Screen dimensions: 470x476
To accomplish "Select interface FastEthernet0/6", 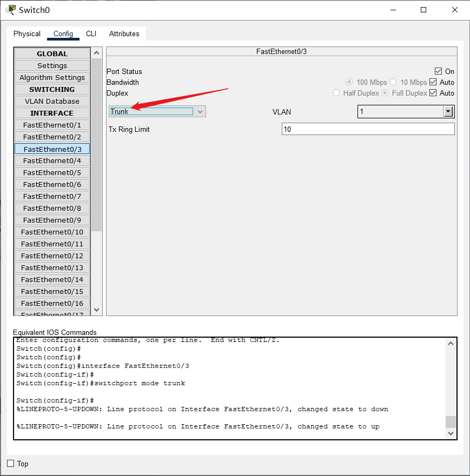I will click(x=52, y=184).
